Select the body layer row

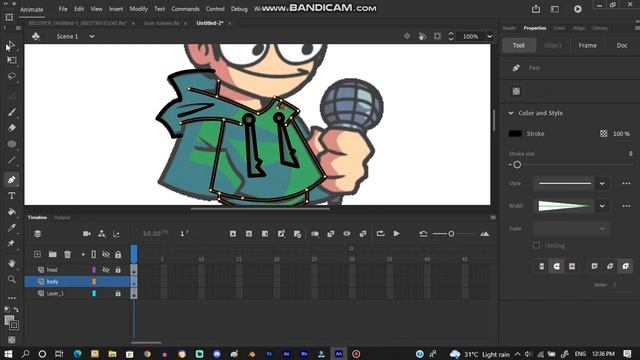pos(77,282)
